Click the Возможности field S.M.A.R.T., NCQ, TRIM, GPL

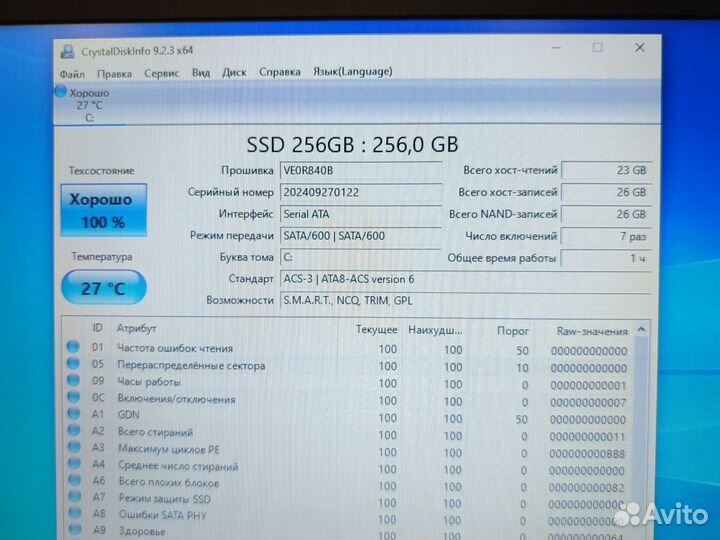(x=465, y=300)
